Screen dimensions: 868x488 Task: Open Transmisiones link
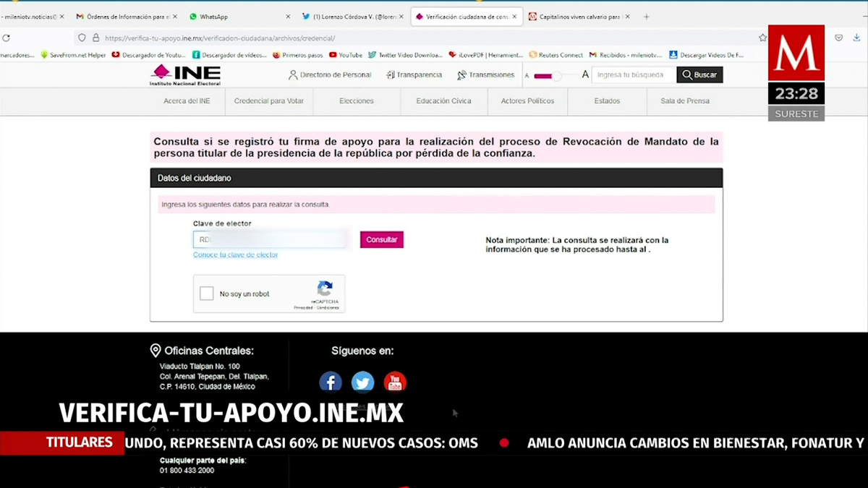click(485, 75)
